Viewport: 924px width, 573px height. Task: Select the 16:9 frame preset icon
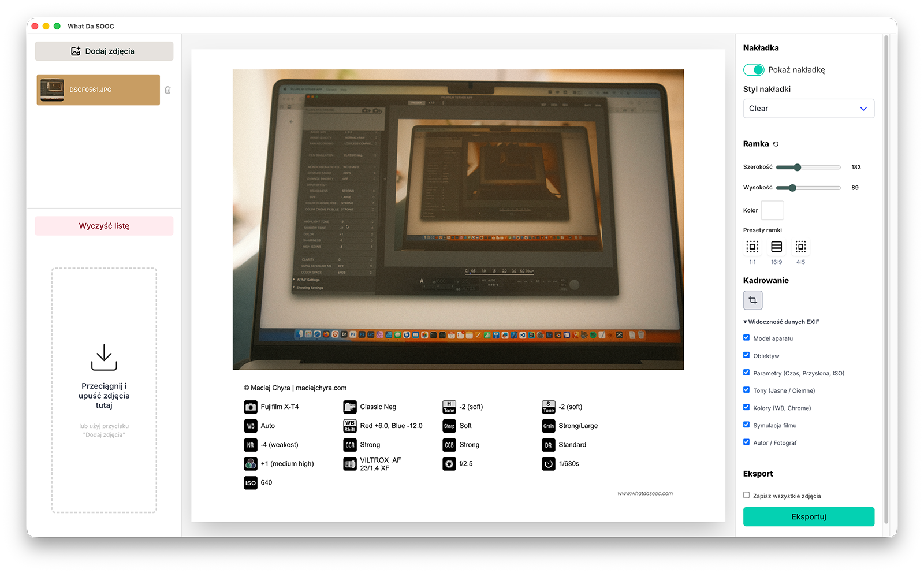[776, 247]
